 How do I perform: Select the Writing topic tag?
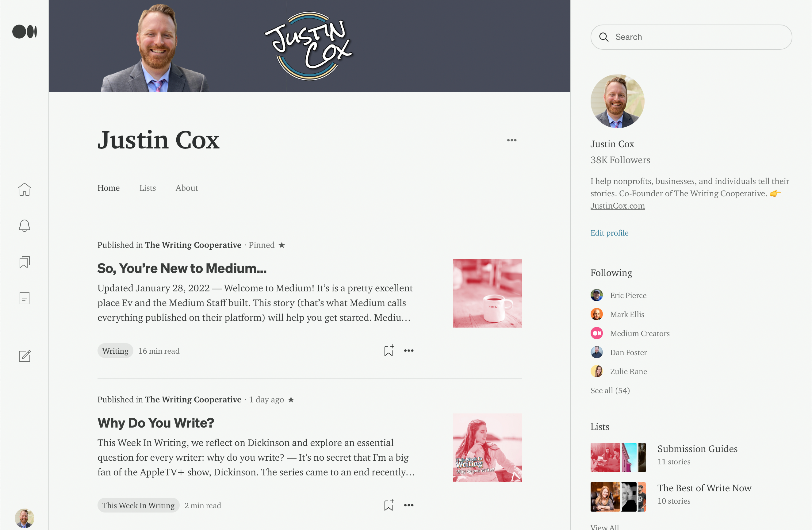coord(115,351)
